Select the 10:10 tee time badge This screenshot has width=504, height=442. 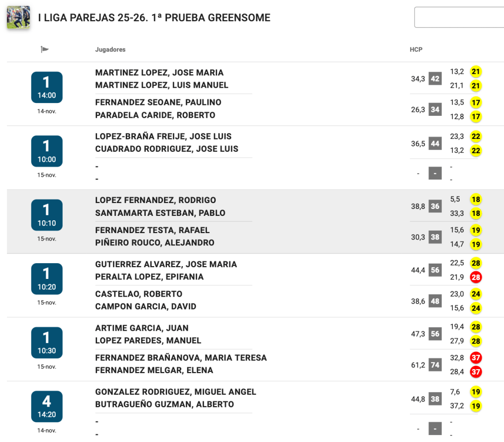pyautogui.click(x=47, y=215)
